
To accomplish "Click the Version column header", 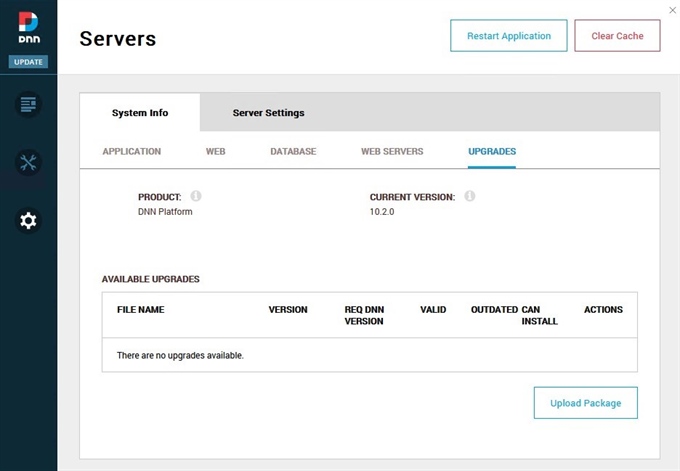I will coord(288,310).
